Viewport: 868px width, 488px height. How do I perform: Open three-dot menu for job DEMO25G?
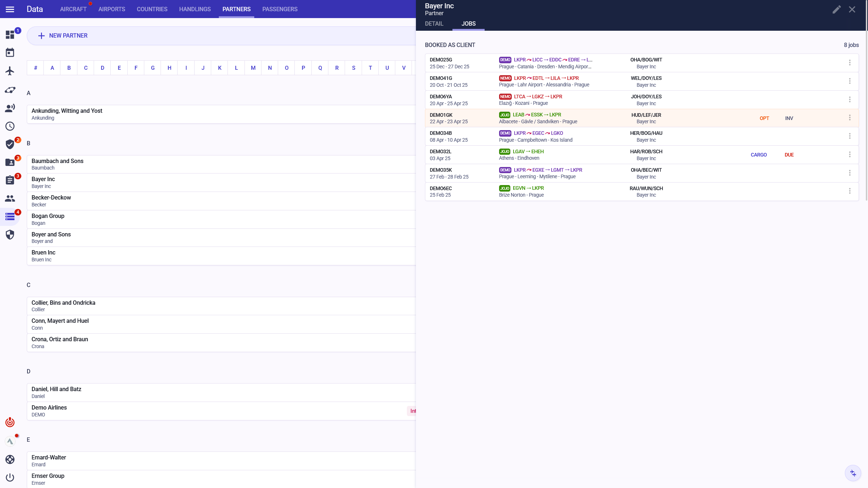(x=850, y=63)
